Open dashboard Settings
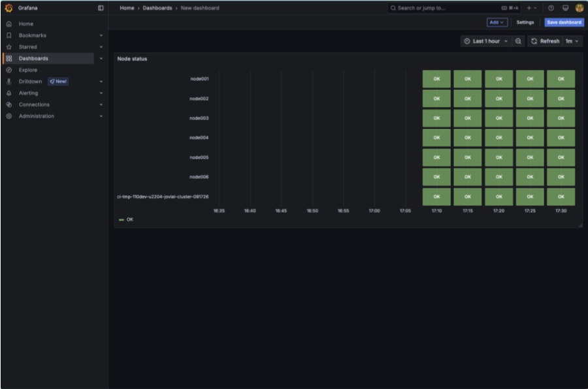Image resolution: width=588 pixels, height=389 pixels. point(525,22)
